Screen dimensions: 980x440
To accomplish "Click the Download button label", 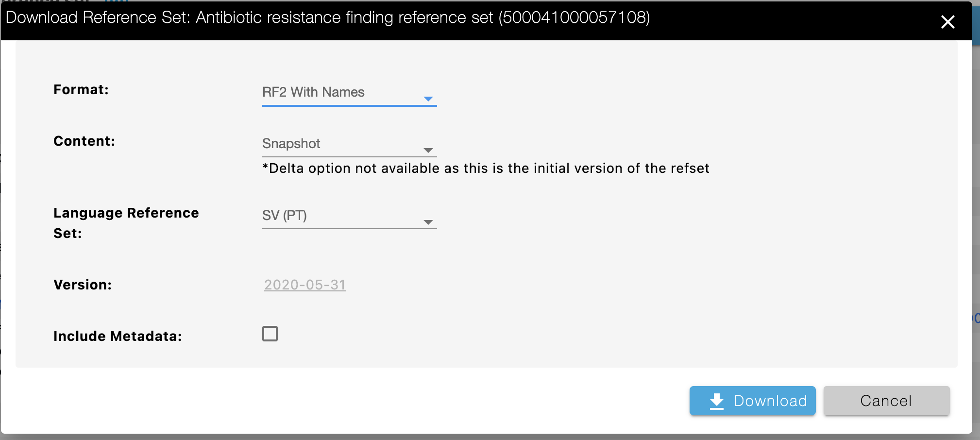I will (x=770, y=401).
